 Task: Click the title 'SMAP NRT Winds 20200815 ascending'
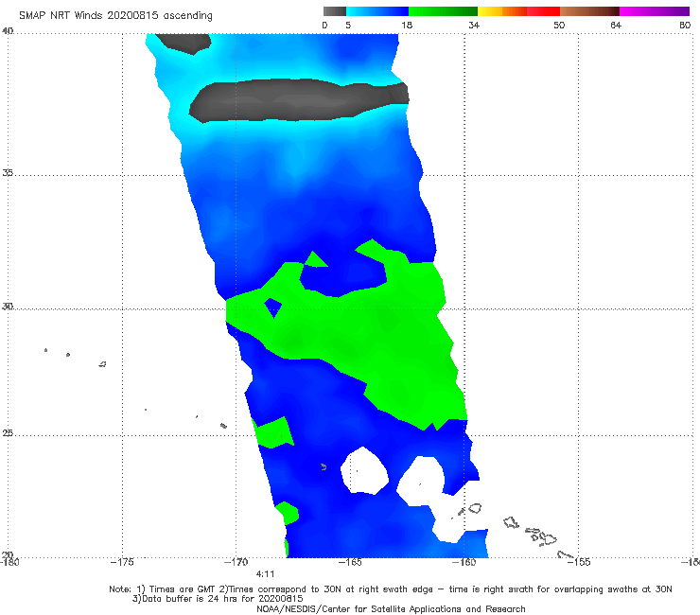115,15
